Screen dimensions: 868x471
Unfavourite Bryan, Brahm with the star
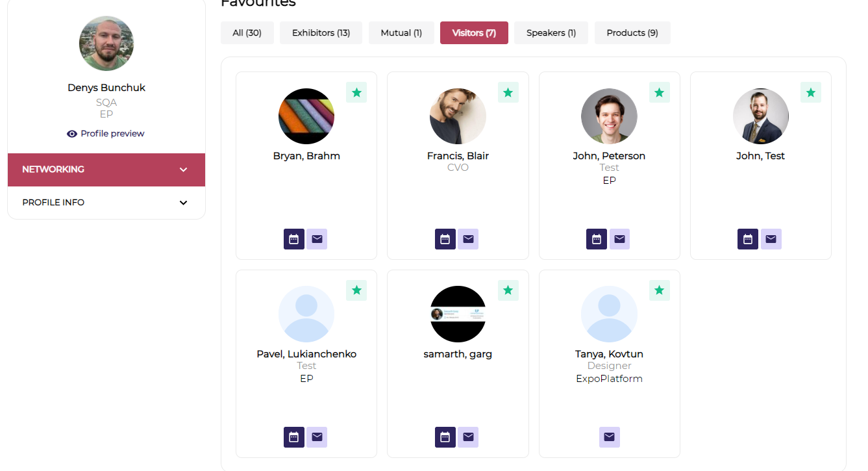pos(356,92)
